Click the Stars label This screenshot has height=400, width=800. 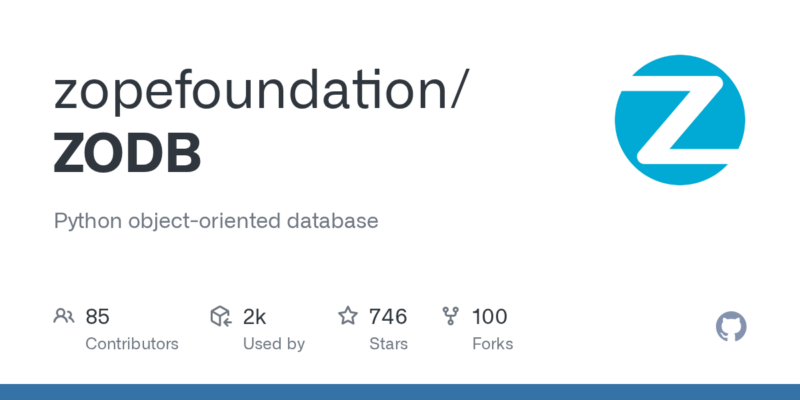389,343
